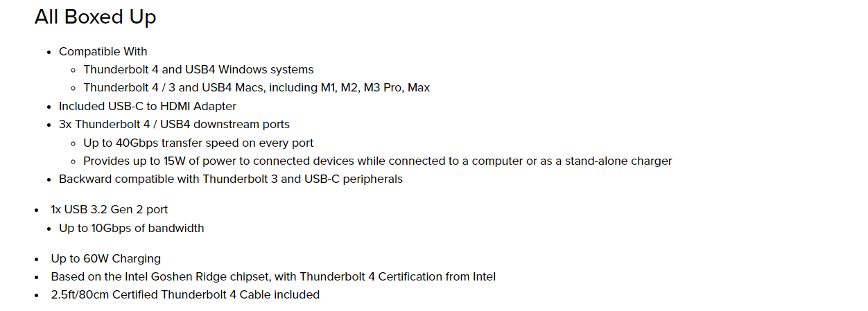Click the "All Boxed Up" heading
868x311 pixels.
[x=95, y=17]
